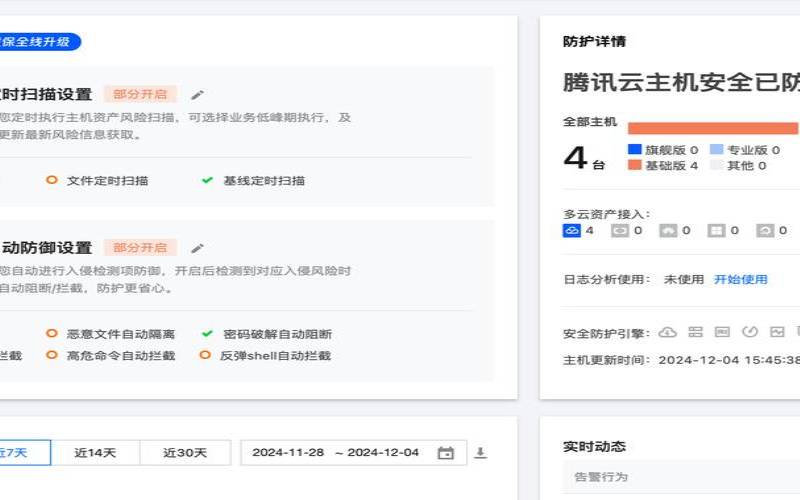This screenshot has height=500, width=800.
Task: Open the calendar icon in the date range
Action: pos(445,453)
